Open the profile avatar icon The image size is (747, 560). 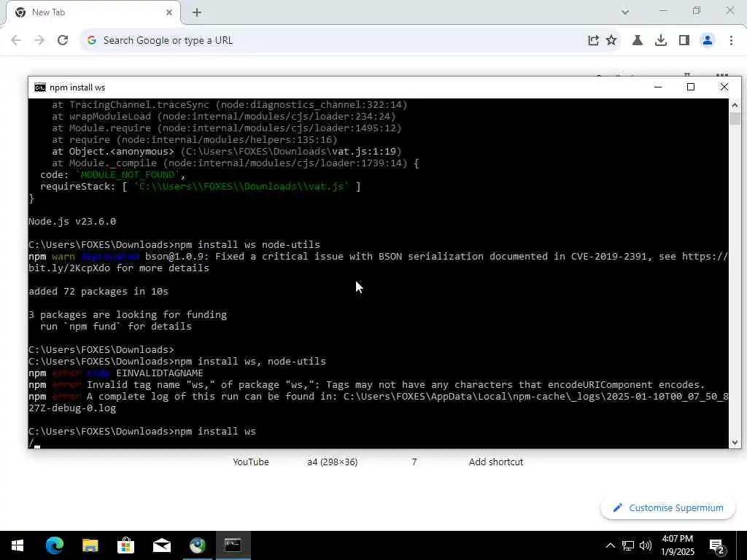[708, 41]
